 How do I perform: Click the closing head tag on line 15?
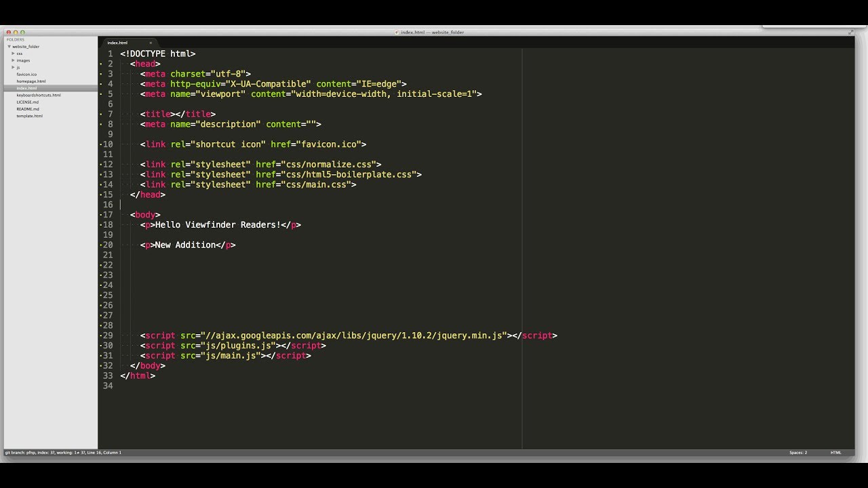[x=148, y=195]
